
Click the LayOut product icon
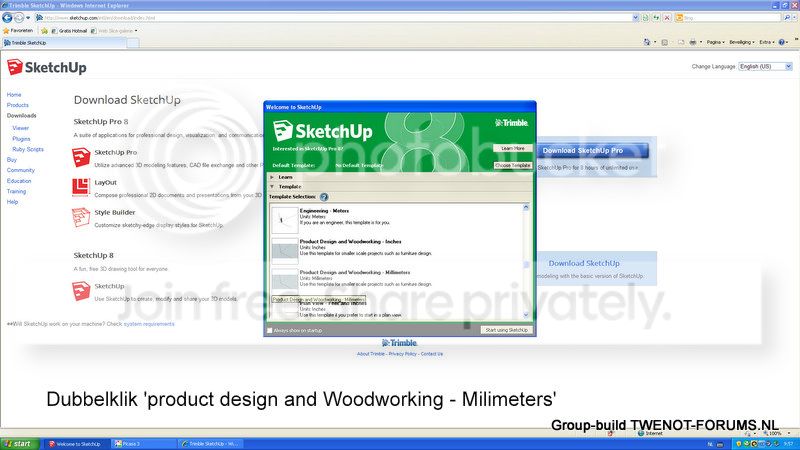[x=81, y=187]
